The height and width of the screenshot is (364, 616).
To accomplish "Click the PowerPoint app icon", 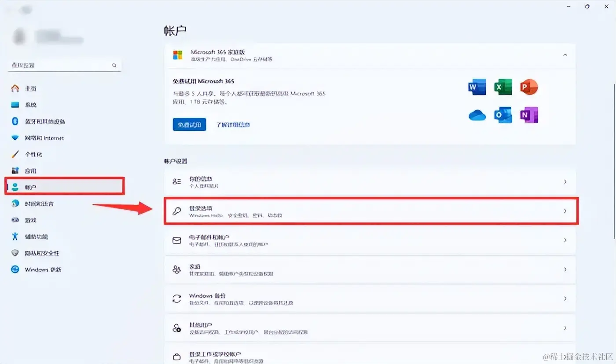I will coord(528,87).
